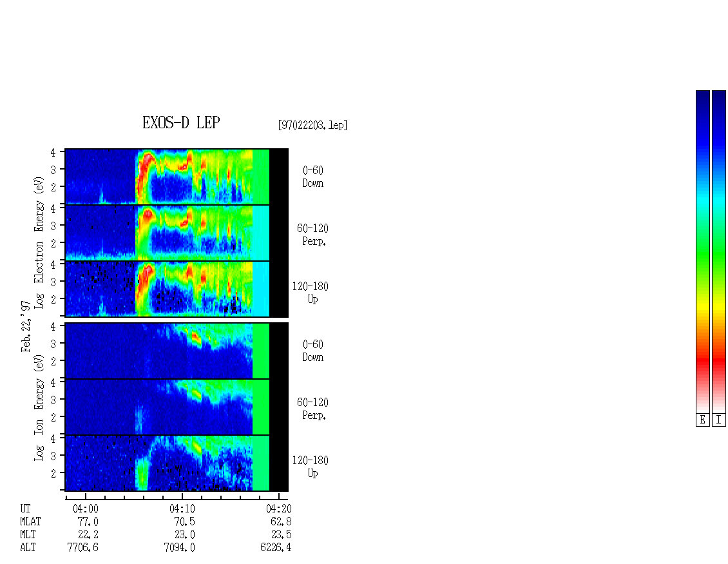Click the MLT value 23.5
The width and height of the screenshot is (728, 564).
tap(281, 535)
